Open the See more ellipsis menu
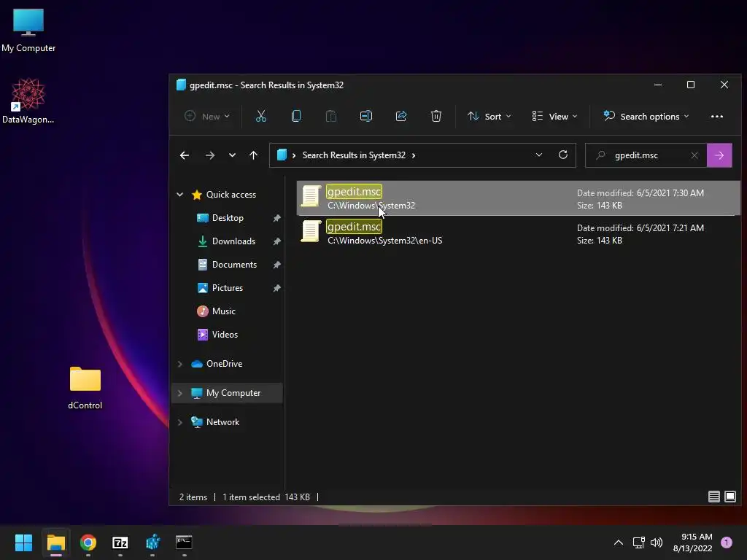The width and height of the screenshot is (747, 560). tap(716, 116)
